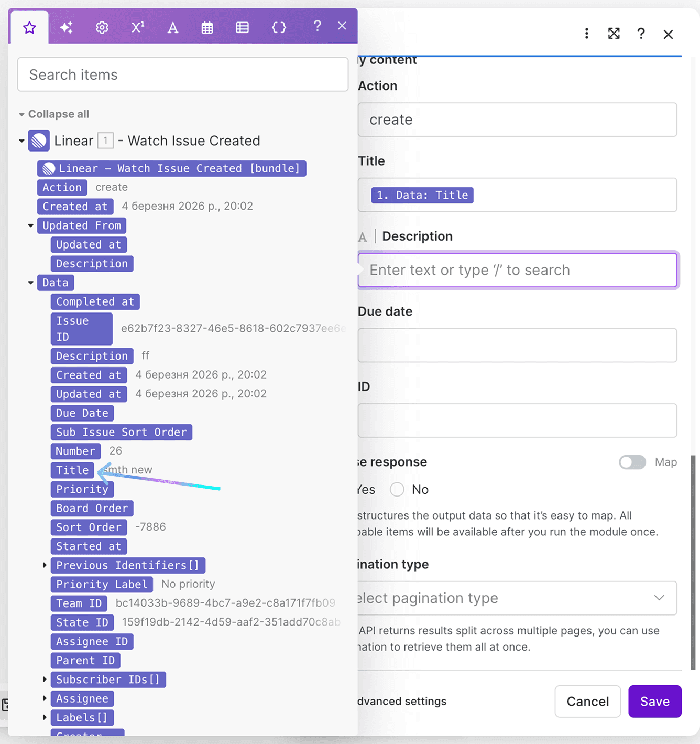Click the Cancel button
The width and height of the screenshot is (700, 744).
click(x=588, y=702)
